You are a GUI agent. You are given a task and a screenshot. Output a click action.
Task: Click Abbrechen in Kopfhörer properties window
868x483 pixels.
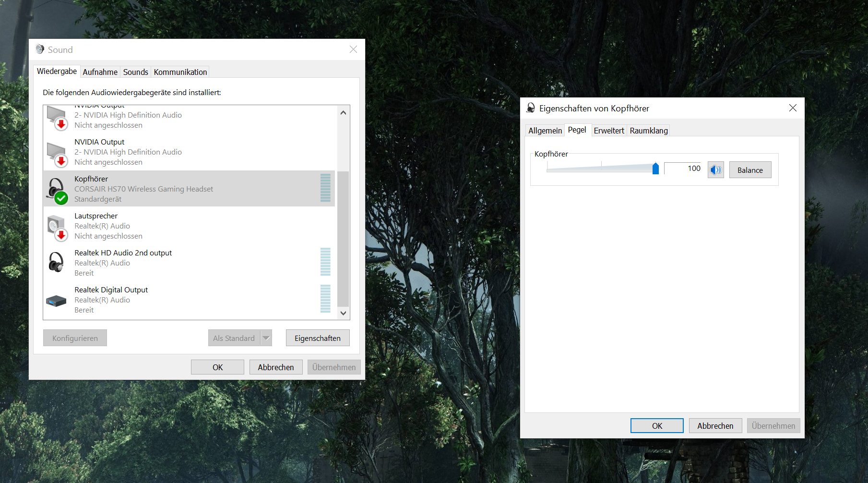point(715,426)
